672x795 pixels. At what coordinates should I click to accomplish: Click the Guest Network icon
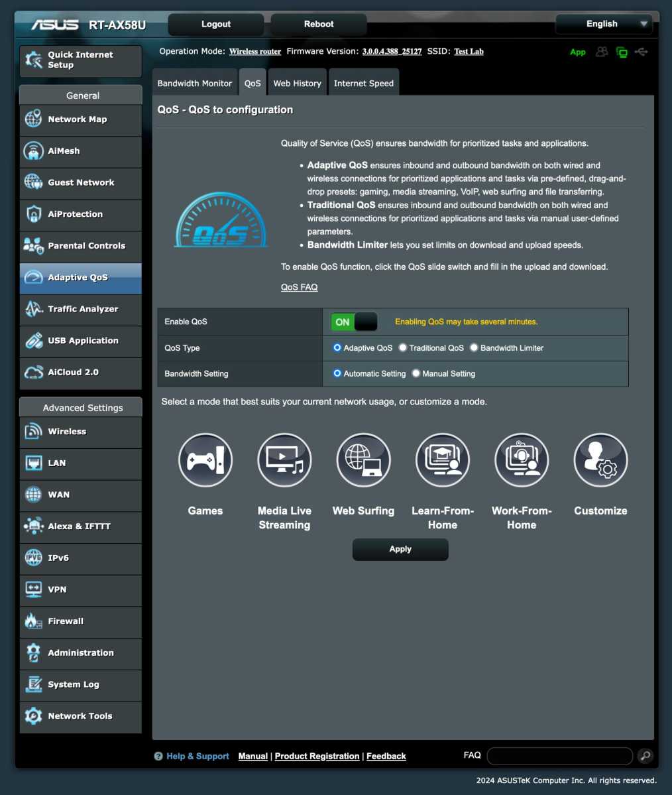click(x=33, y=182)
